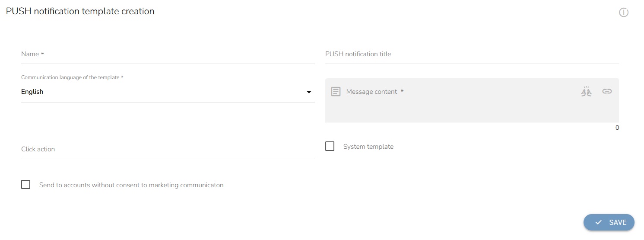The image size is (644, 240).
Task: Tick Send to accounts without consent checkbox
Action: click(x=26, y=185)
